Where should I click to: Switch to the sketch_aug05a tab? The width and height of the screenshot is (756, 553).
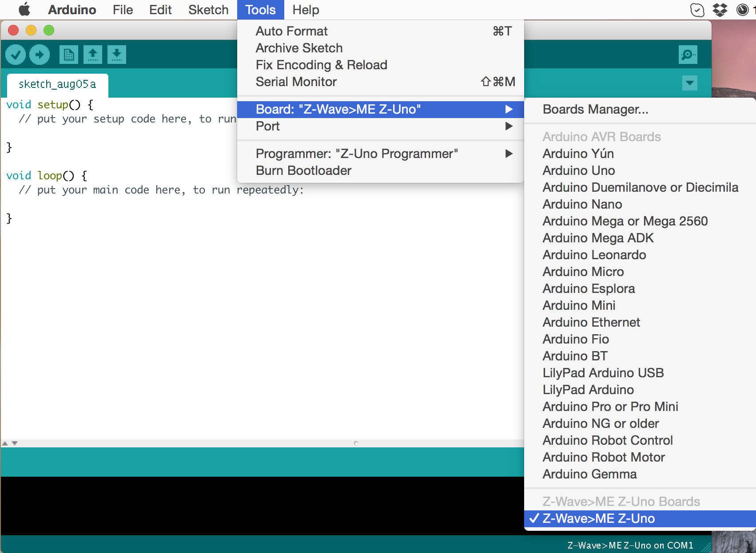57,85
